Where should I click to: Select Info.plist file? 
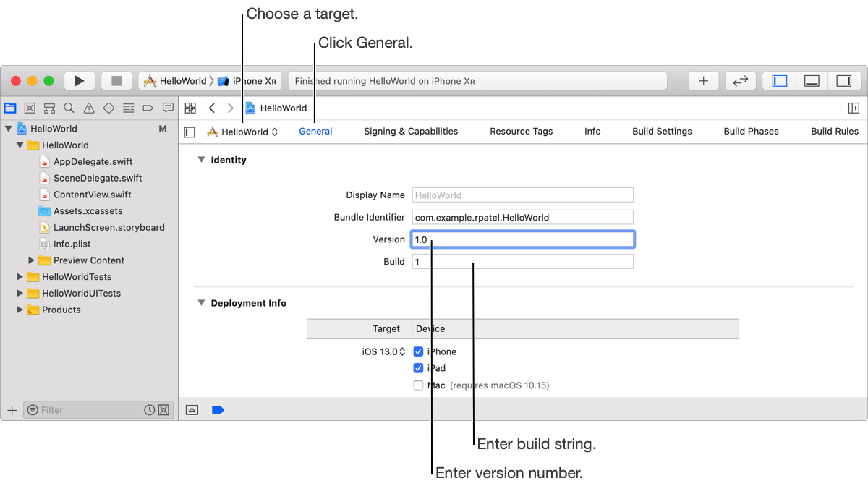pos(64,244)
